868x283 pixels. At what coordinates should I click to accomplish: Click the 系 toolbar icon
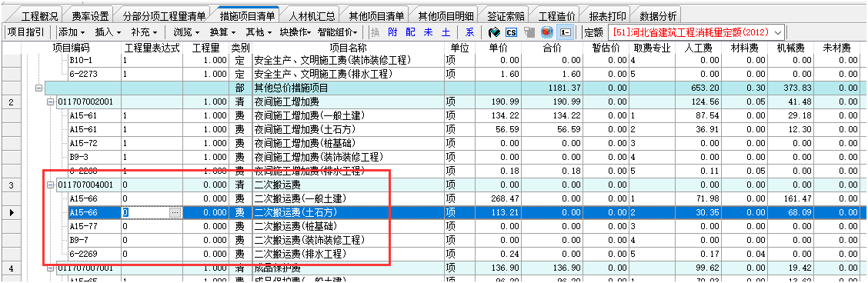click(x=469, y=32)
